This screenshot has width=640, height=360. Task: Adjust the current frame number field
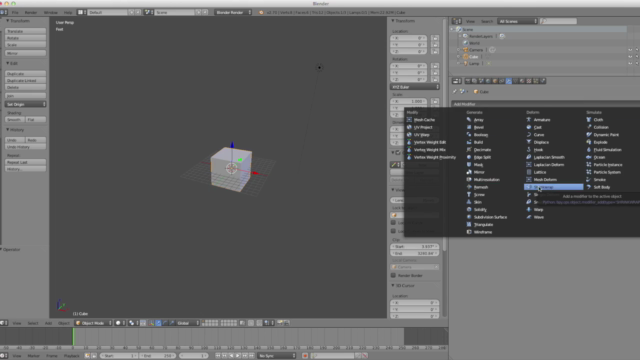[194, 356]
